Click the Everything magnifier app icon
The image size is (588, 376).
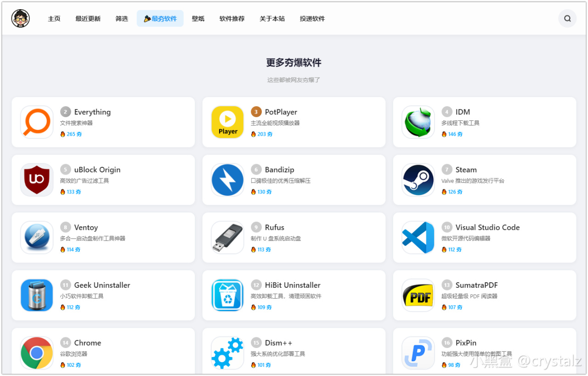pyautogui.click(x=37, y=122)
